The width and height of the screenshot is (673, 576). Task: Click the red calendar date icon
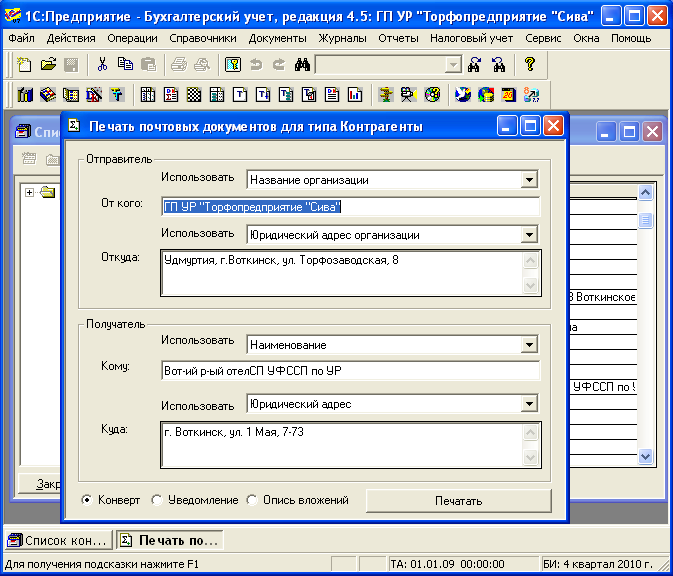pyautogui.click(x=509, y=94)
